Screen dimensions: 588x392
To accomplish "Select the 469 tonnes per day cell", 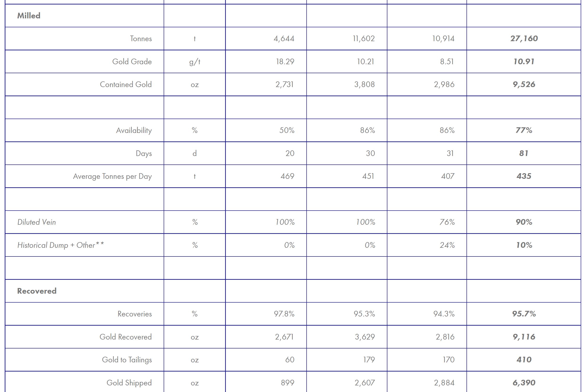I will (287, 176).
